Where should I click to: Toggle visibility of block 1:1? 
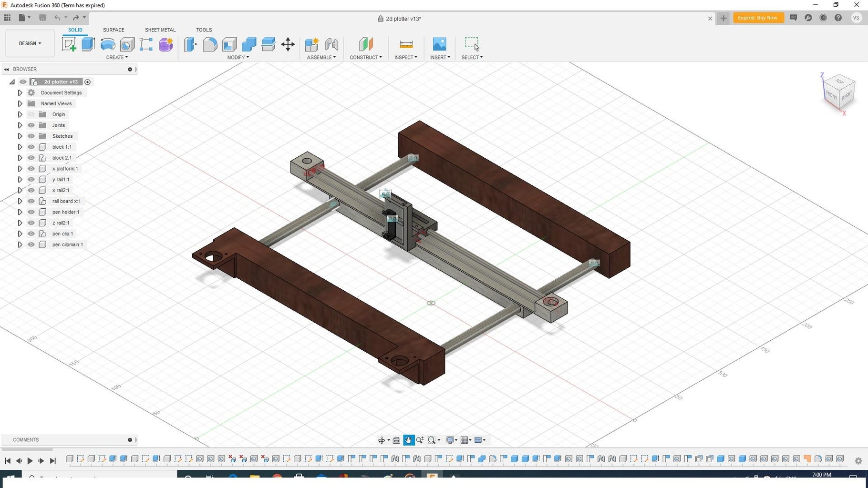31,147
